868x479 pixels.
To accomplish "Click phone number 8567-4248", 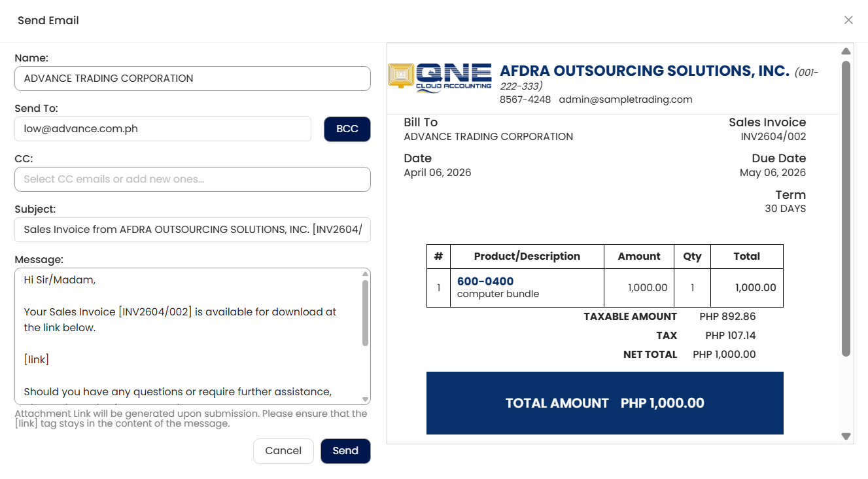I will [525, 99].
